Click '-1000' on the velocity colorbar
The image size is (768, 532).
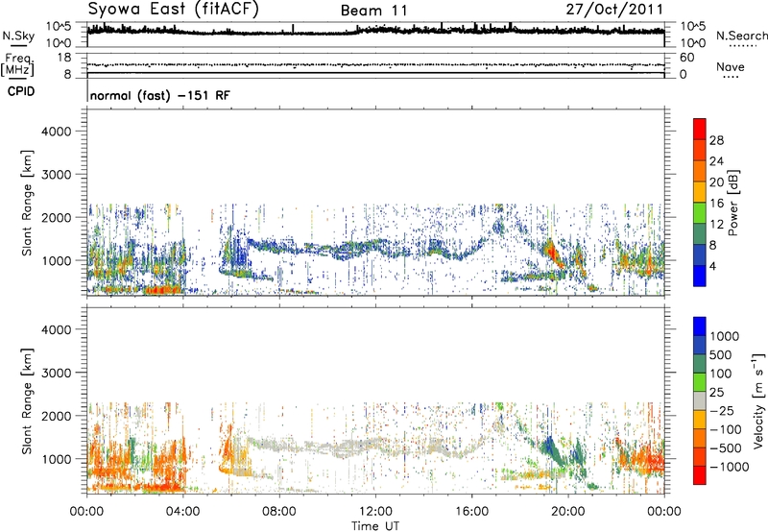pyautogui.click(x=729, y=467)
